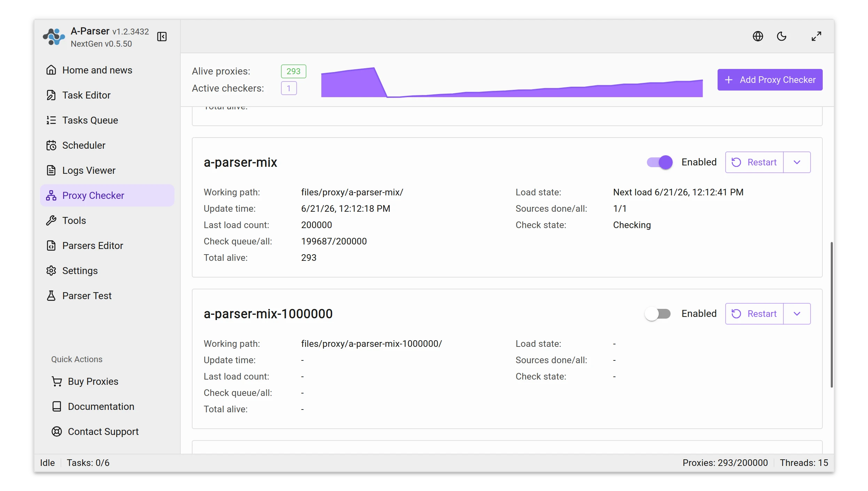Expand to fullscreen arrows icon

point(816,36)
